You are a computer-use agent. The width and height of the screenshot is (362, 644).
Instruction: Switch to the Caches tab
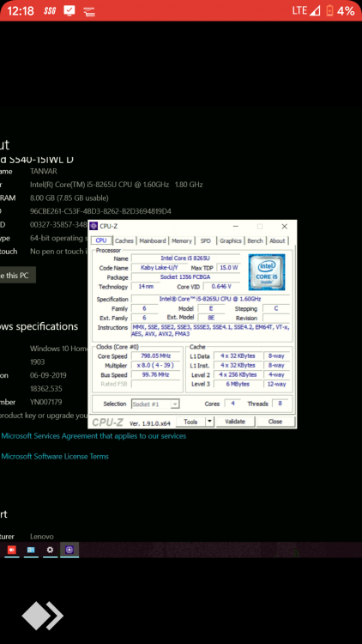tap(124, 241)
